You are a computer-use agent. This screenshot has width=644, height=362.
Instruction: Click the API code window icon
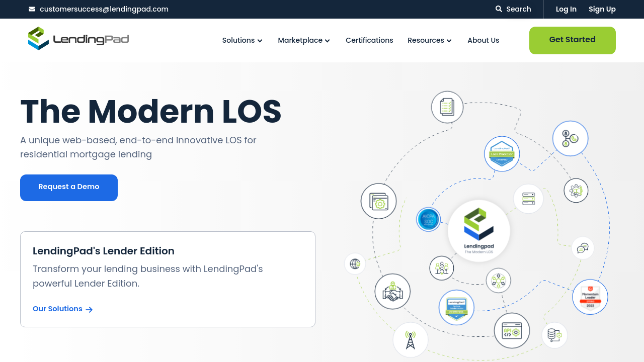click(512, 331)
